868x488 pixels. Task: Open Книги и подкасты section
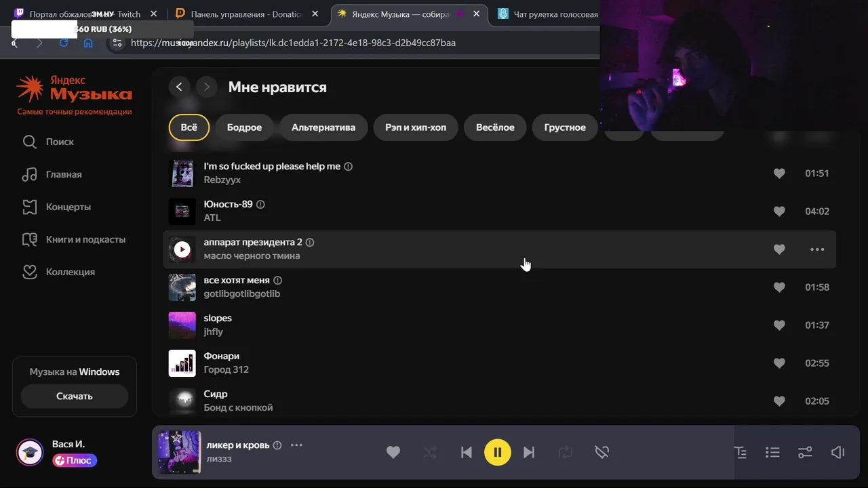(x=73, y=239)
